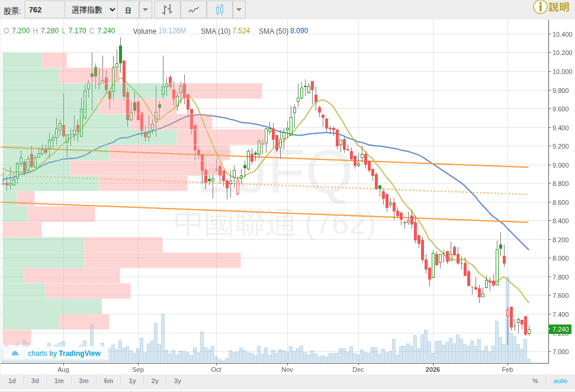Image resolution: width=575 pixels, height=392 pixels.
Task: Set the time range to 6m
Action: 108,381
